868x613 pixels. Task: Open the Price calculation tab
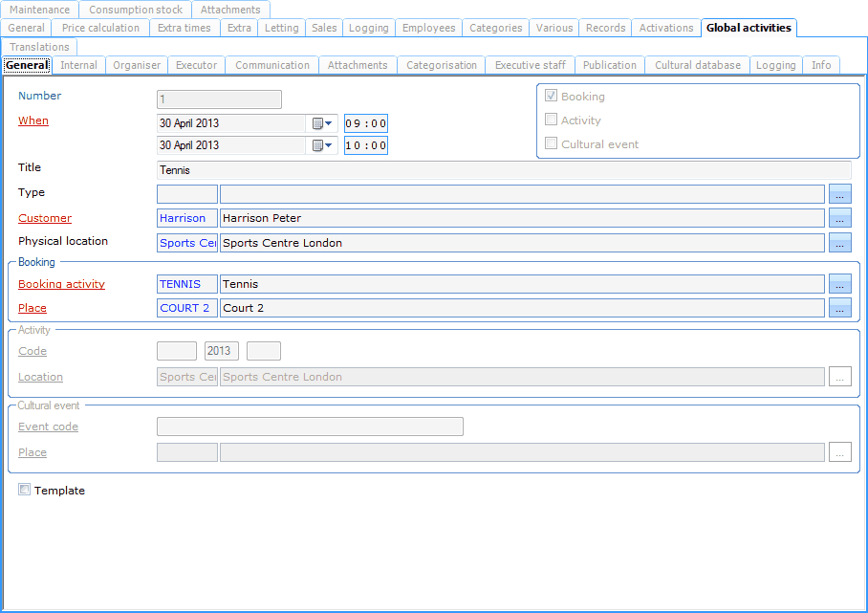point(100,28)
